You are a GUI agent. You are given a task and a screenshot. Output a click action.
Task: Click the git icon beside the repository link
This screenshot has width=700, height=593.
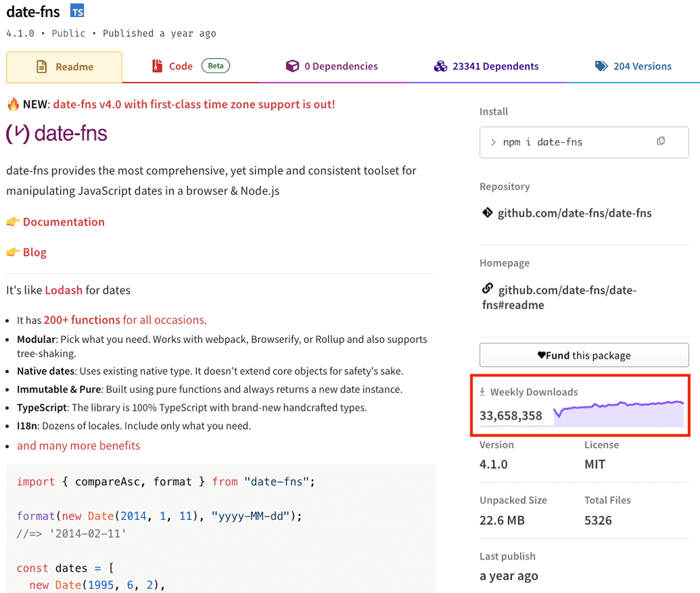[x=486, y=212]
